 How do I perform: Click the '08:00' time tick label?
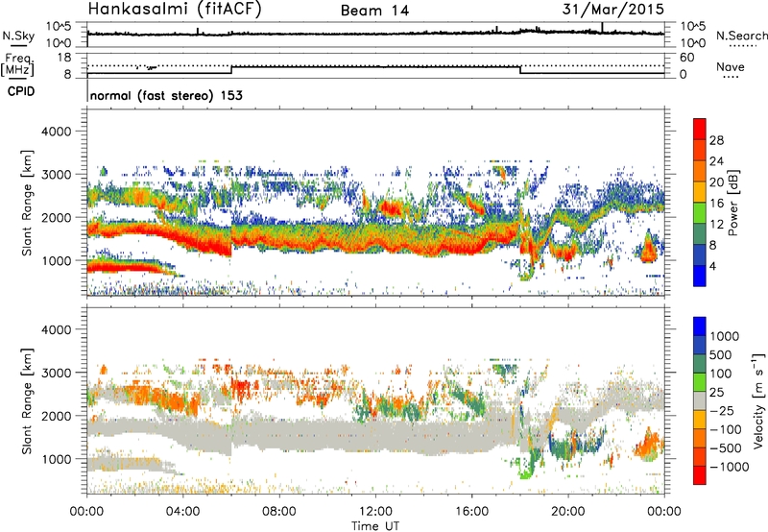click(x=279, y=512)
